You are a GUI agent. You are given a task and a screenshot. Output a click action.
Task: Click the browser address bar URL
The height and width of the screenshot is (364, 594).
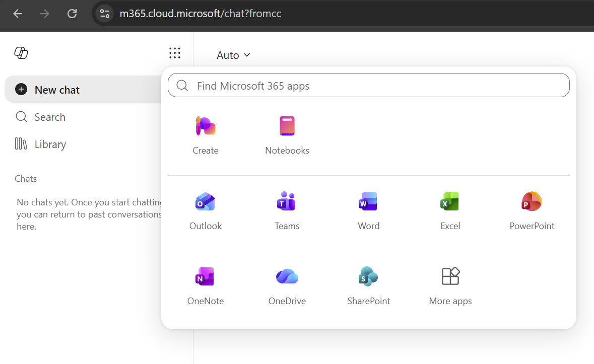coord(201,14)
